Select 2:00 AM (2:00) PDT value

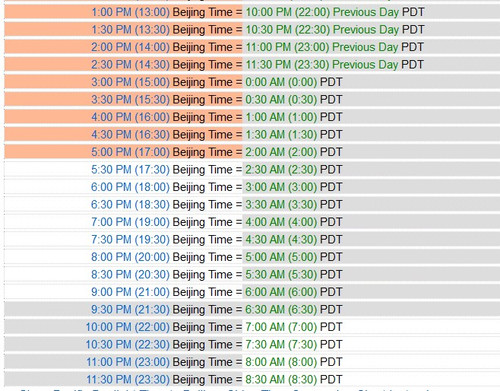[294, 152]
